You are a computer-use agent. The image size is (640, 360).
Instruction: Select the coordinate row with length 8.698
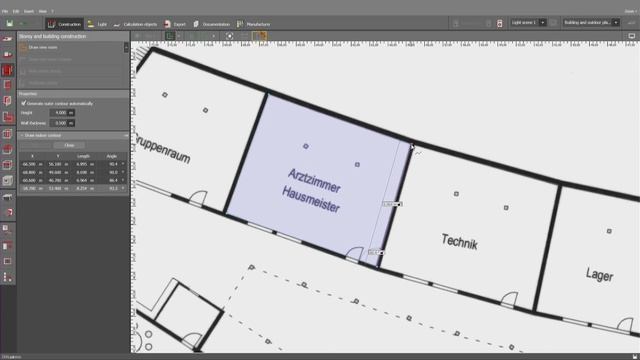coord(73,172)
